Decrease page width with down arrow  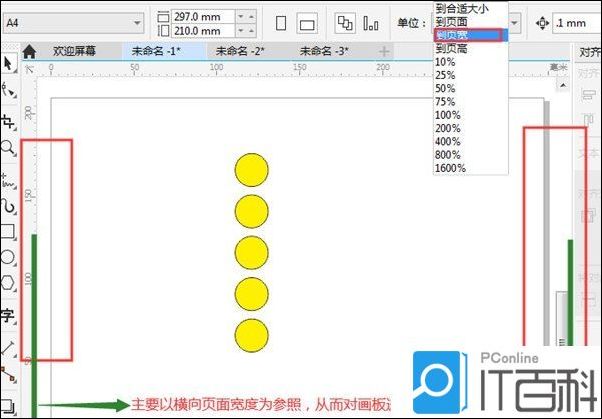coord(241,17)
